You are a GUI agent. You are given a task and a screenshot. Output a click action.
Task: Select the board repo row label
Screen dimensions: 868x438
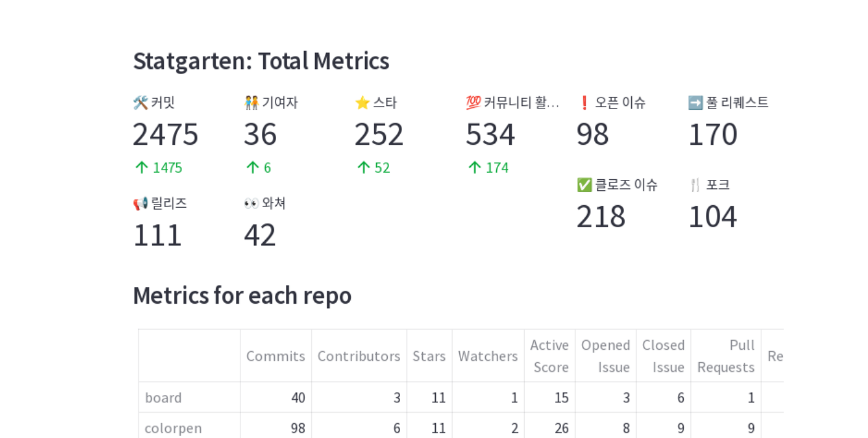163,398
